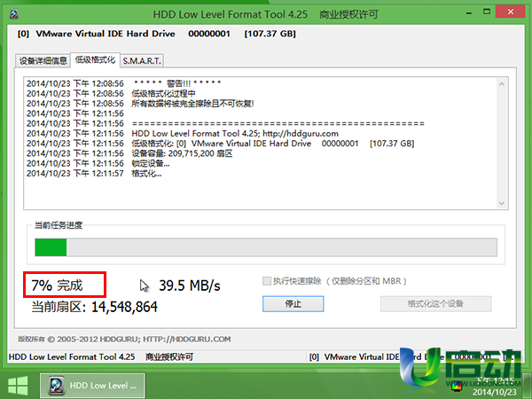Click the 当前任务进度 group label

59,225
